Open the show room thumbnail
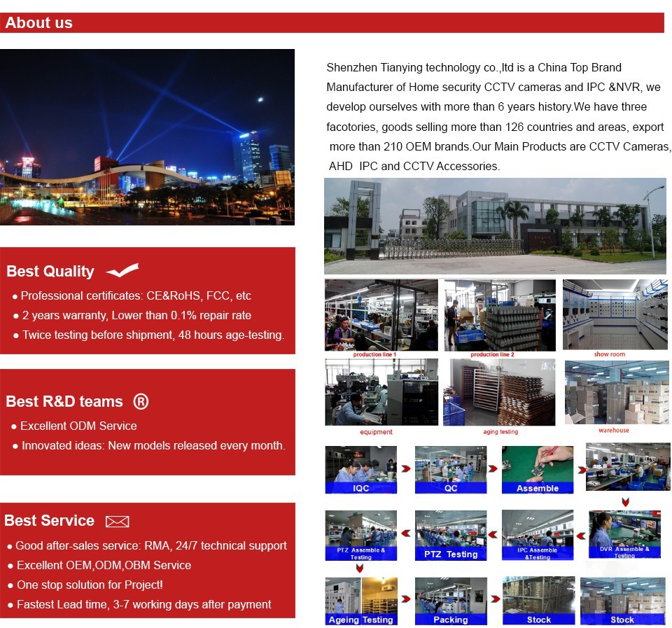 [615, 314]
